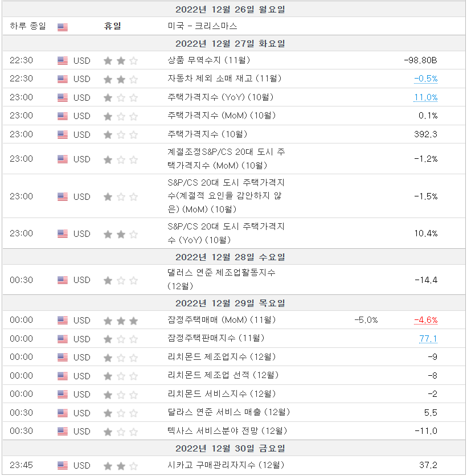Open the 상품 무역수지 (11월) event
Screen dimensions: 467x476
click(209, 60)
